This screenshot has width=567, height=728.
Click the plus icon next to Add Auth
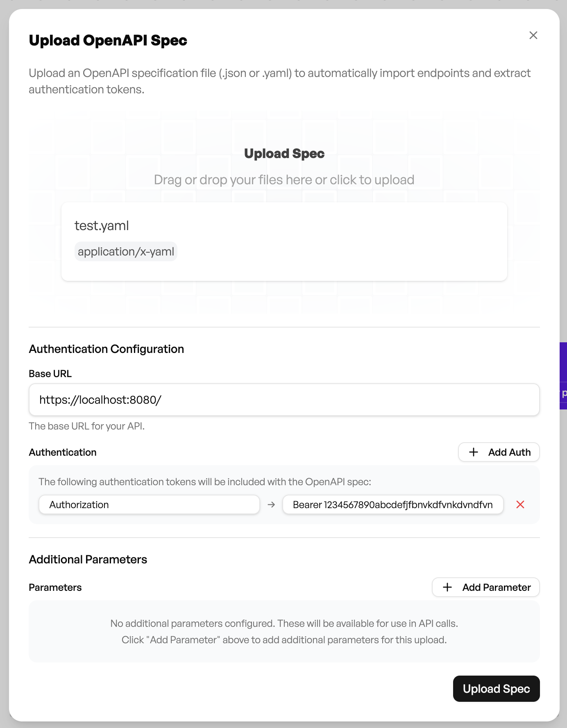tap(474, 452)
